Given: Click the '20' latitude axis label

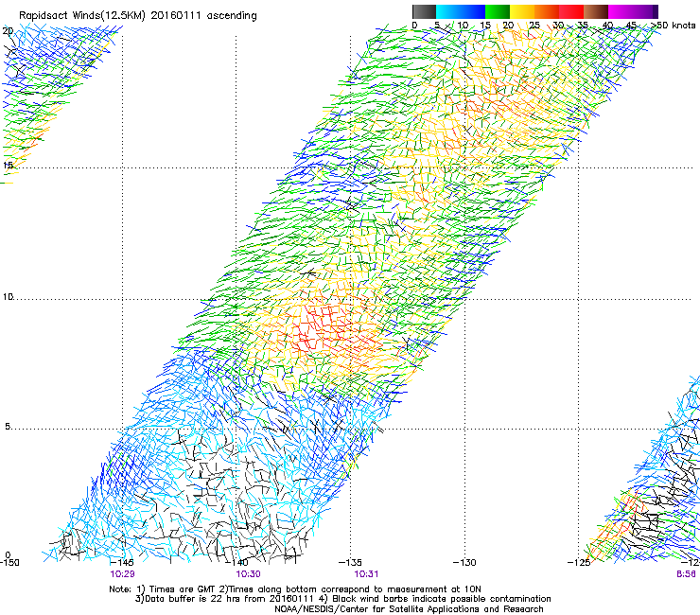Looking at the screenshot, I should [8, 30].
